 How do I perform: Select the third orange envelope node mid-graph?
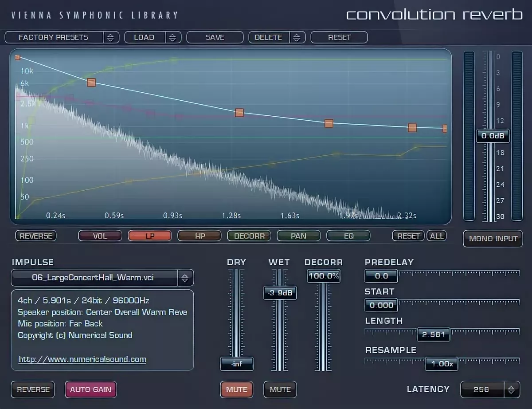coord(239,113)
